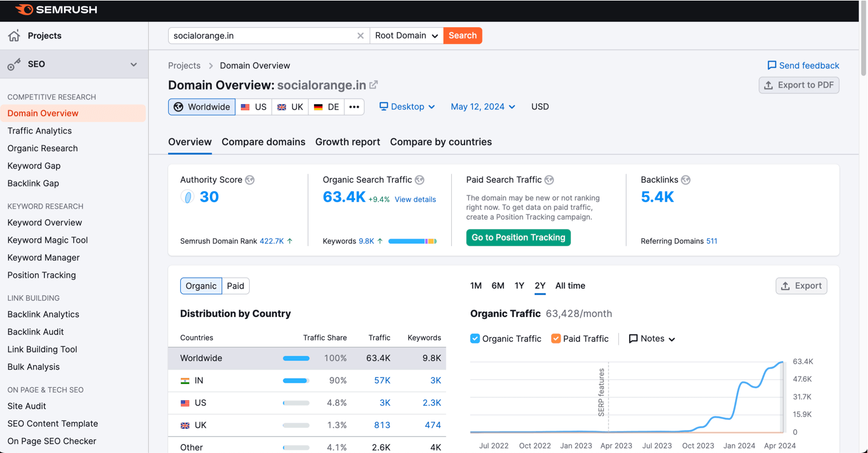Switch to the Growth report tab
This screenshot has width=868, height=453.
click(347, 142)
